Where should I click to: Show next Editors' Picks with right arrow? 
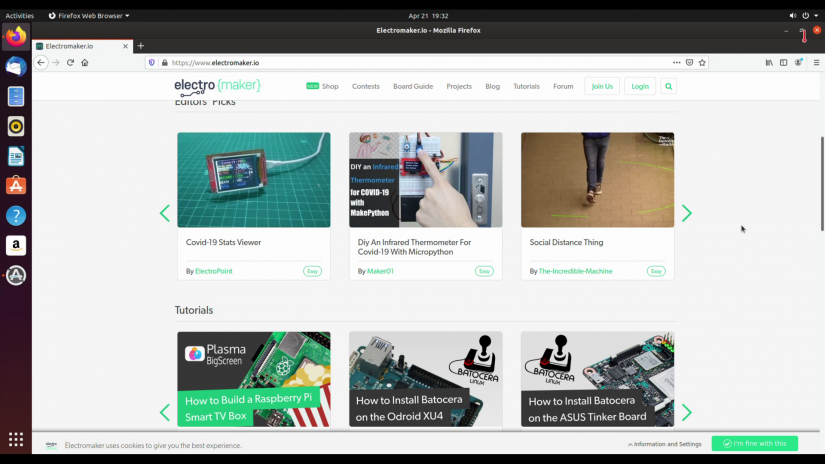[x=686, y=213]
